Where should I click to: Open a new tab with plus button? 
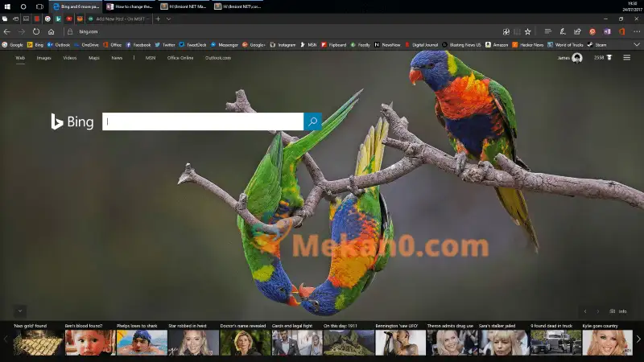158,19
